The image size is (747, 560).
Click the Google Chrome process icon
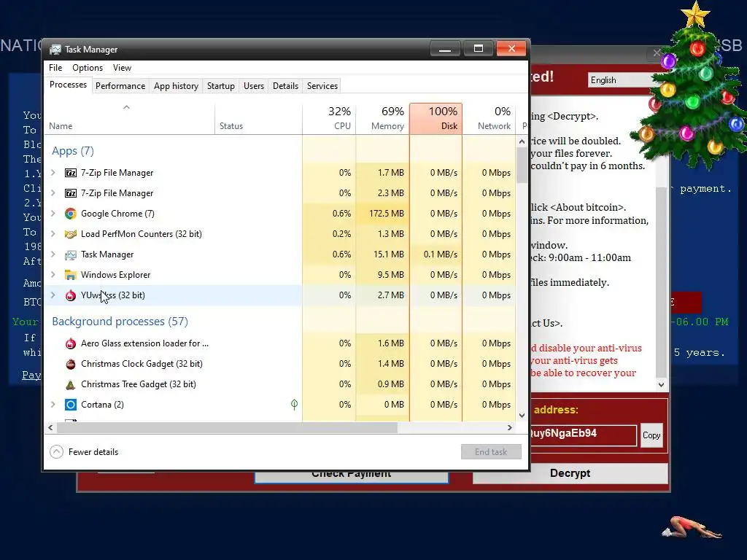click(71, 214)
